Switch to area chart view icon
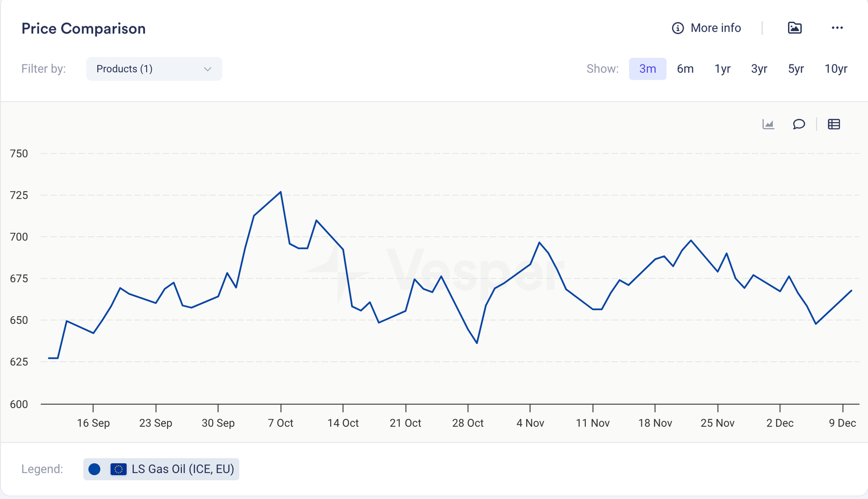 [768, 124]
